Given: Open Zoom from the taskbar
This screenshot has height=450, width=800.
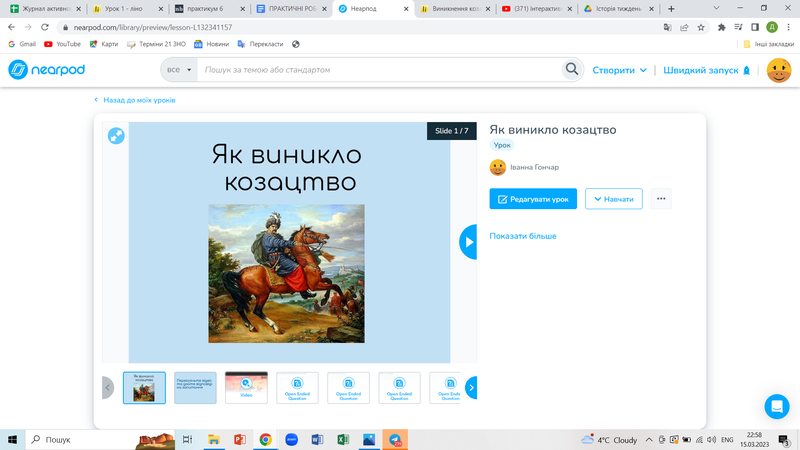Looking at the screenshot, I should point(291,440).
